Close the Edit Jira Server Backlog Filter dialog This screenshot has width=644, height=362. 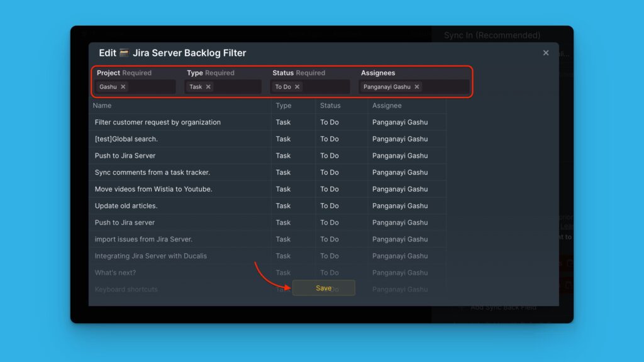[x=545, y=53]
